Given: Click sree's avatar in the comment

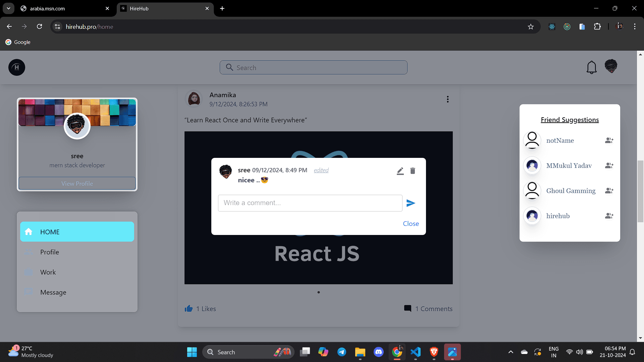Looking at the screenshot, I should point(225,171).
